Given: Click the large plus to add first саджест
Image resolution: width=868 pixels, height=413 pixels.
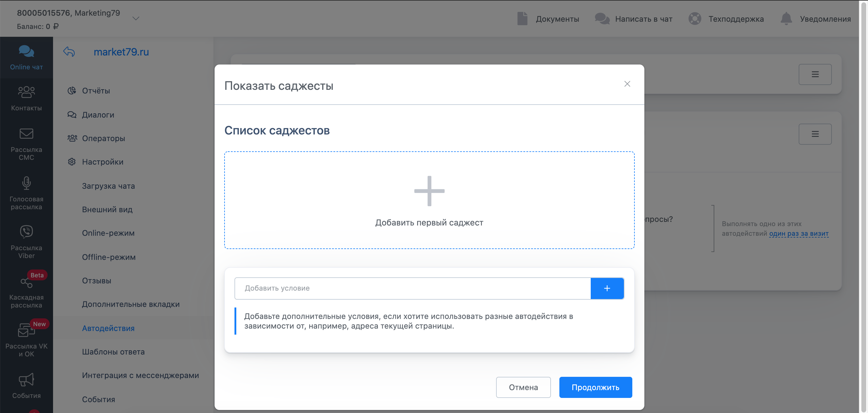Looking at the screenshot, I should click(x=429, y=191).
